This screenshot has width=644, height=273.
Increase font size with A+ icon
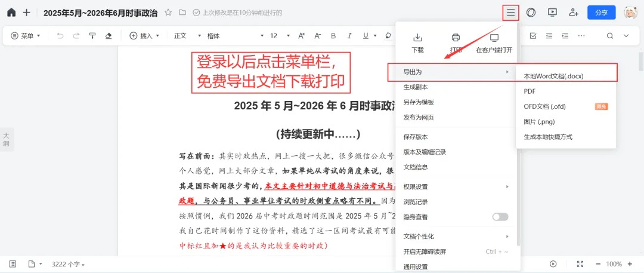pos(302,36)
